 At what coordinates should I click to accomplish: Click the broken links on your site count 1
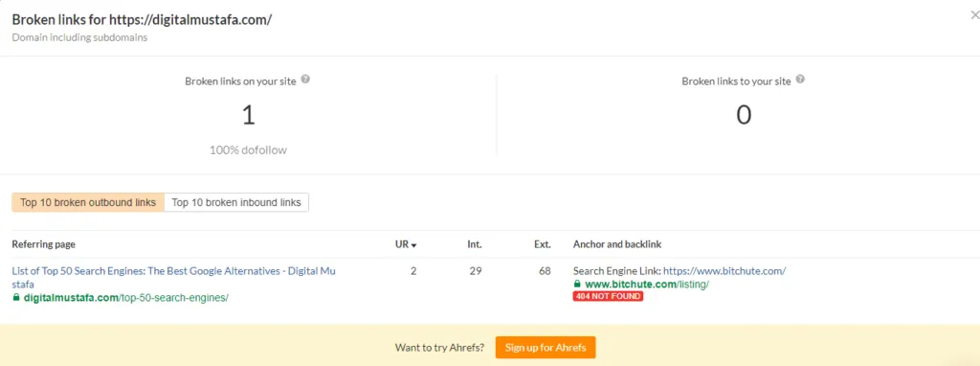(248, 116)
